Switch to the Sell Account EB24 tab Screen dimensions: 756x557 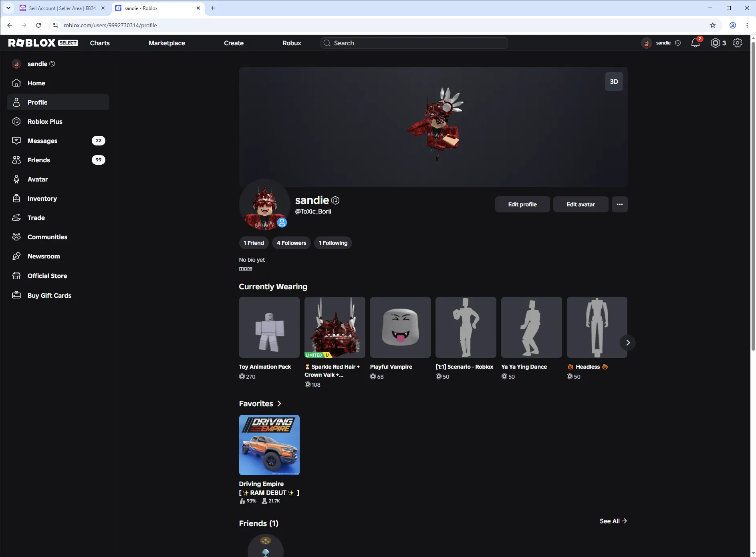tap(62, 8)
